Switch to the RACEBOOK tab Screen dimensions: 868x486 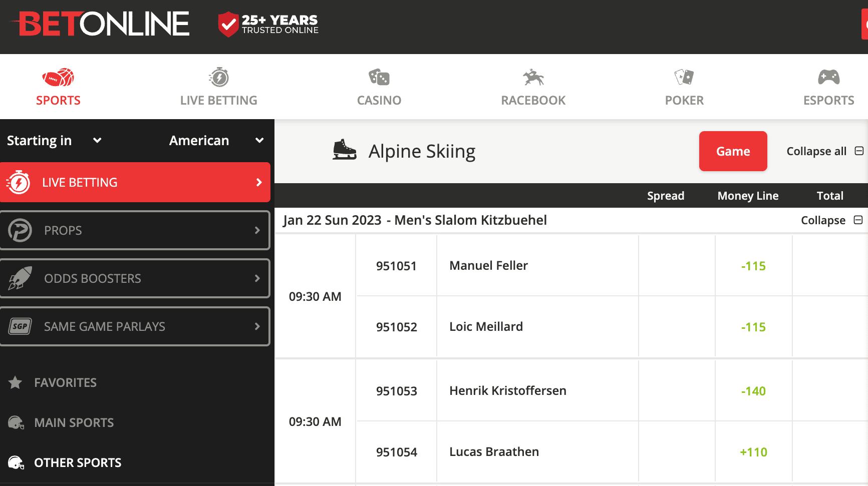pyautogui.click(x=533, y=100)
